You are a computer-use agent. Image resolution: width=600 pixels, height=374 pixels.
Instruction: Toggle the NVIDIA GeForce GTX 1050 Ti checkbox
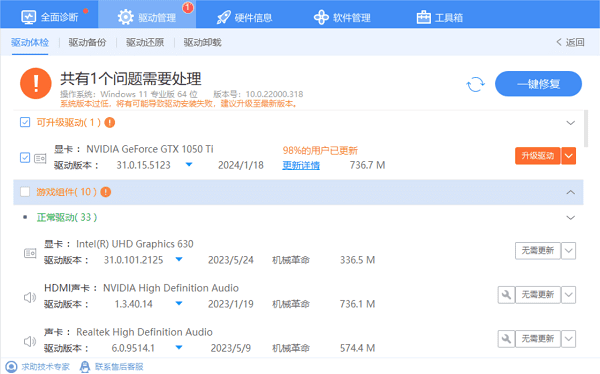point(25,157)
